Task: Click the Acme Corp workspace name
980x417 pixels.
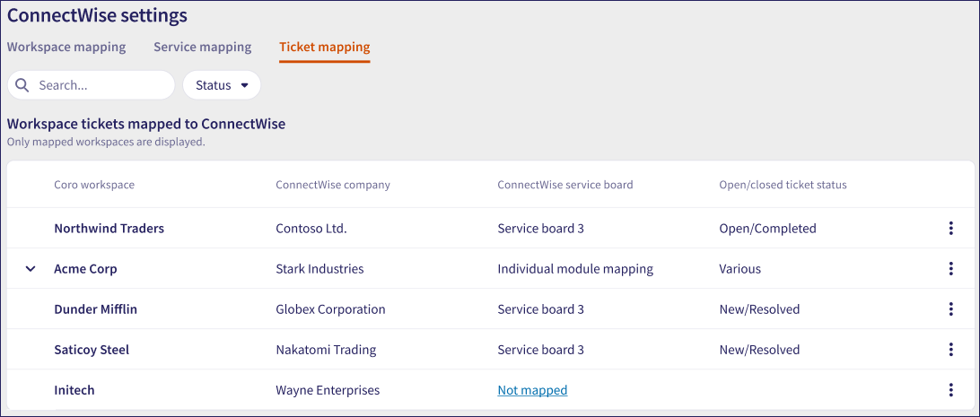Action: [x=85, y=269]
